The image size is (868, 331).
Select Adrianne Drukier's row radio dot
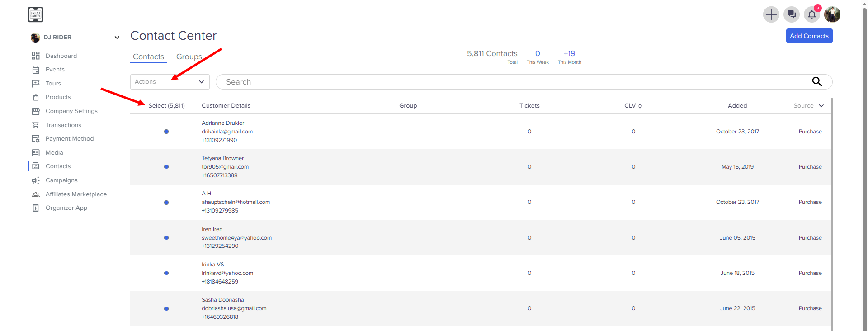(x=166, y=132)
